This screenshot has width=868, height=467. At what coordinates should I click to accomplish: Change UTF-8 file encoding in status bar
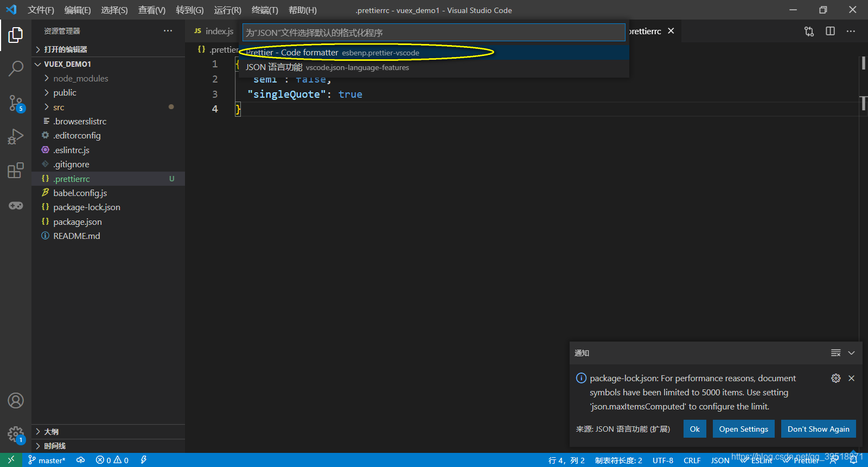pos(663,460)
